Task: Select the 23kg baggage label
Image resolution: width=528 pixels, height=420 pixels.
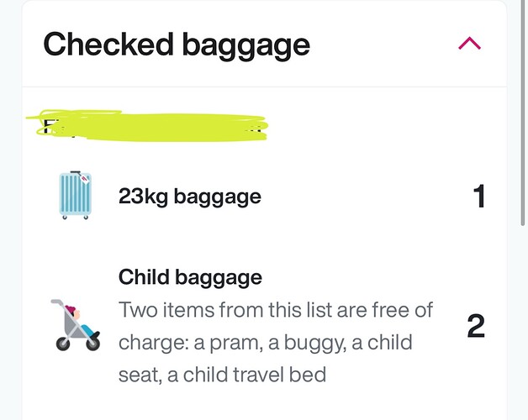Action: click(190, 197)
